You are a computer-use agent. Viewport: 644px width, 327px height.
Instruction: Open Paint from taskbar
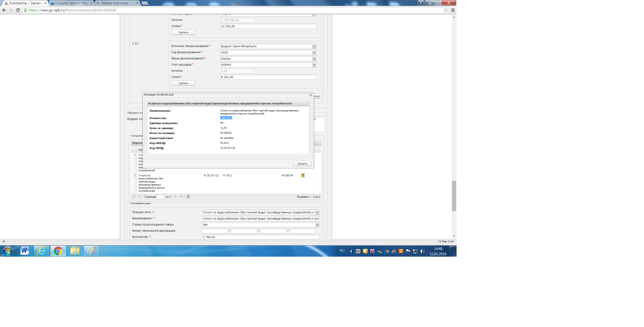coord(92,251)
